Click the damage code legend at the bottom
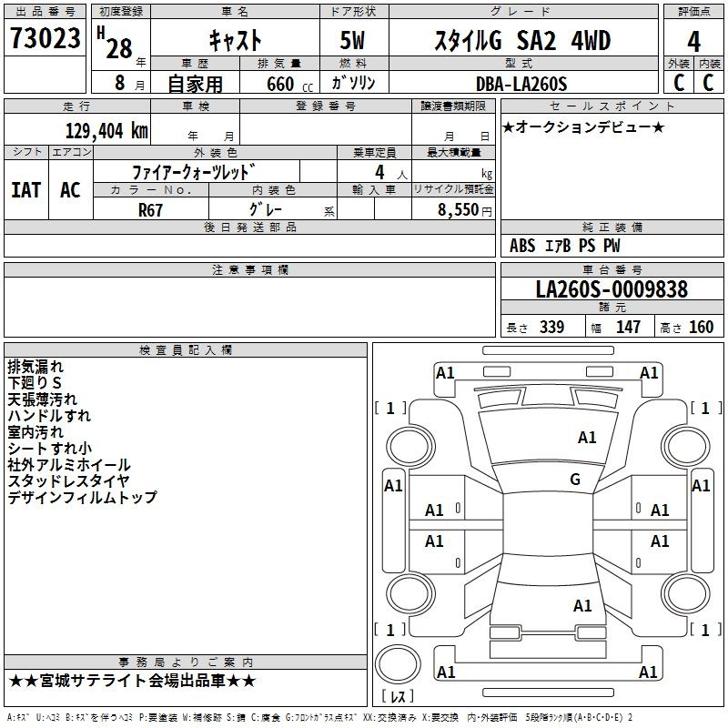The width and height of the screenshot is (728, 728). click(x=319, y=717)
